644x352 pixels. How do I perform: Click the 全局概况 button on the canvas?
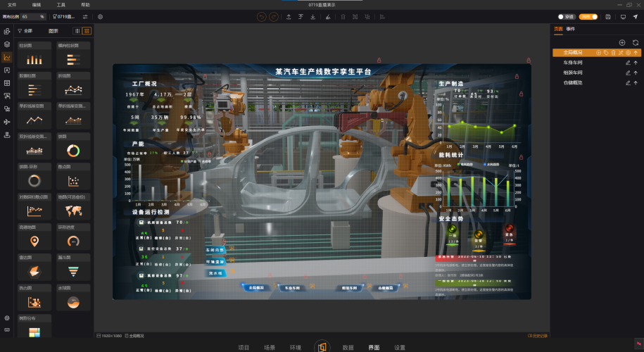tap(256, 287)
